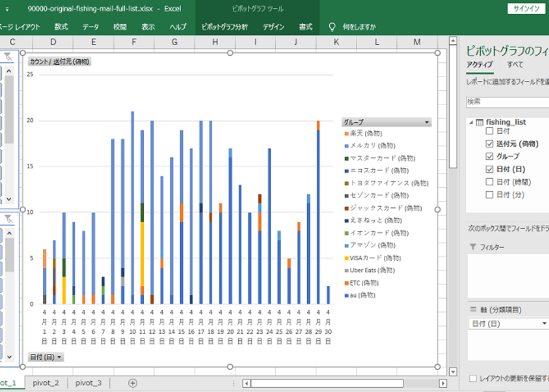Open the 表示 ribbon tab
Image resolution: width=549 pixels, height=392 pixels.
[x=148, y=27]
